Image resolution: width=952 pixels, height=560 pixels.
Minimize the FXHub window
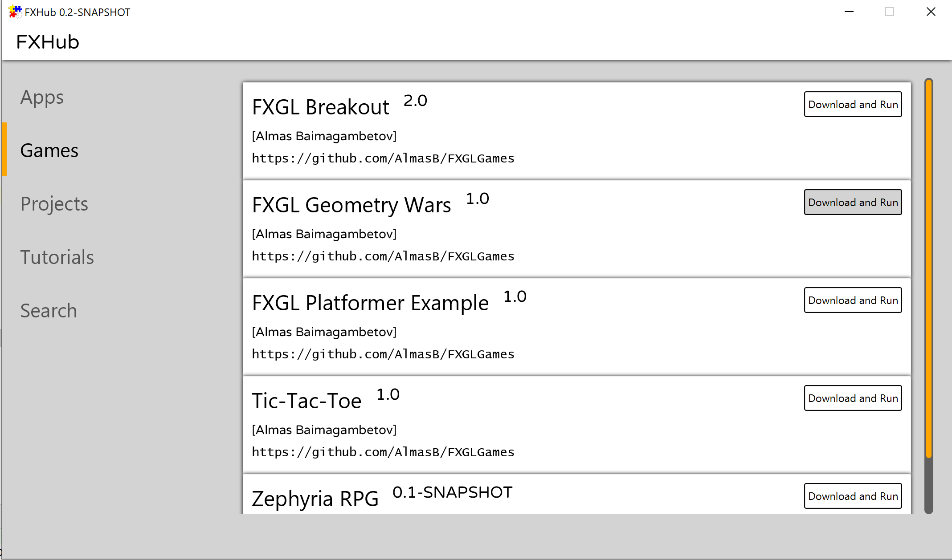click(849, 12)
